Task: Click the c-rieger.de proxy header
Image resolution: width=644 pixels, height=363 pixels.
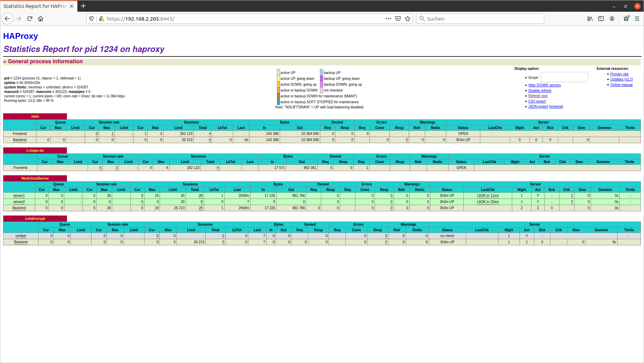Action: pos(35,150)
